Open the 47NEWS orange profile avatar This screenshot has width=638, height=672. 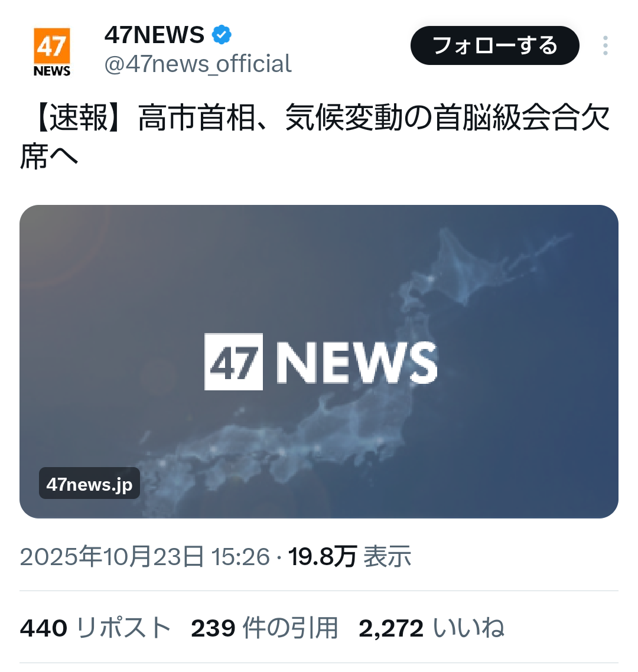click(52, 52)
